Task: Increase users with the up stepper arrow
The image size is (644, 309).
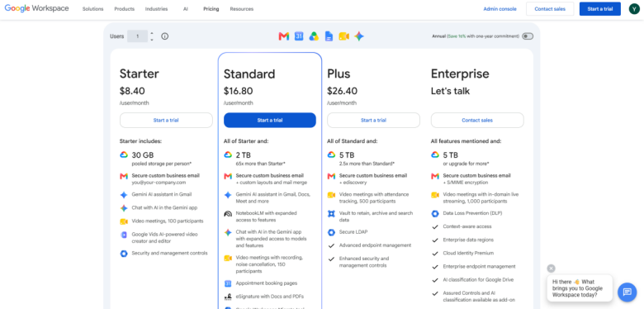Action: [x=152, y=33]
